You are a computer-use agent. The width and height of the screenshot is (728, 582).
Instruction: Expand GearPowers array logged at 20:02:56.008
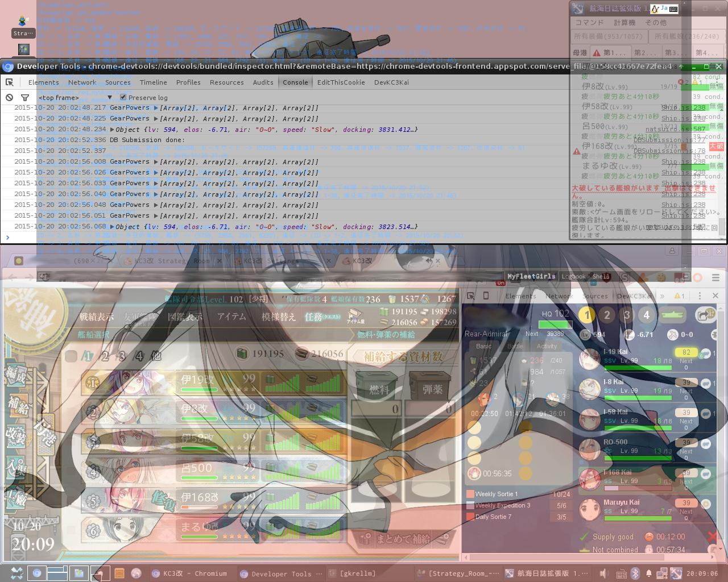click(156, 161)
